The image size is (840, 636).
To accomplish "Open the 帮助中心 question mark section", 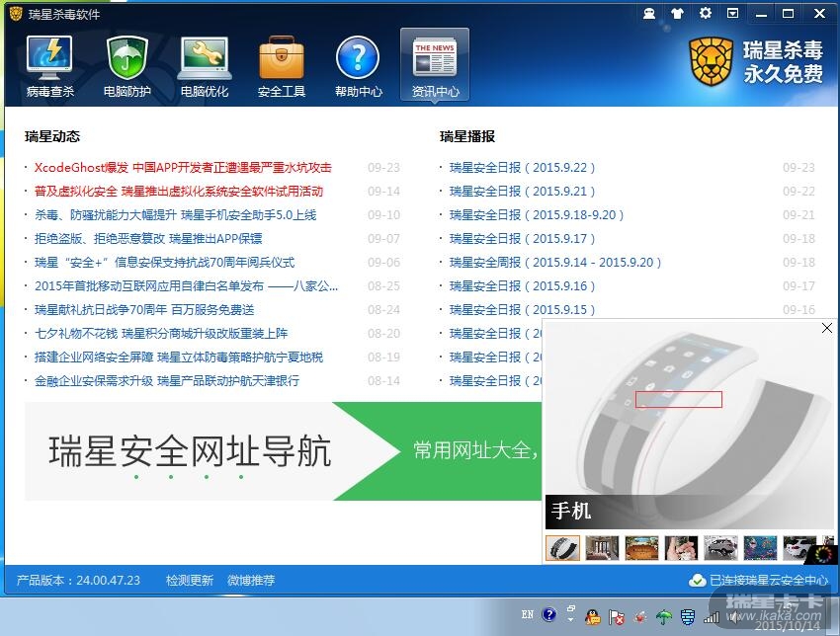I will tap(359, 66).
